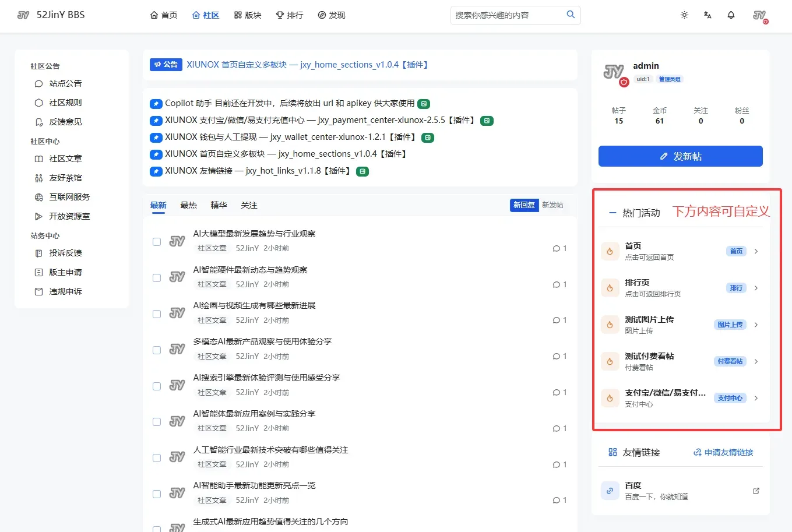This screenshot has width=792, height=532.
Task: Click the admin profile avatar in the sidebar card
Action: click(614, 73)
